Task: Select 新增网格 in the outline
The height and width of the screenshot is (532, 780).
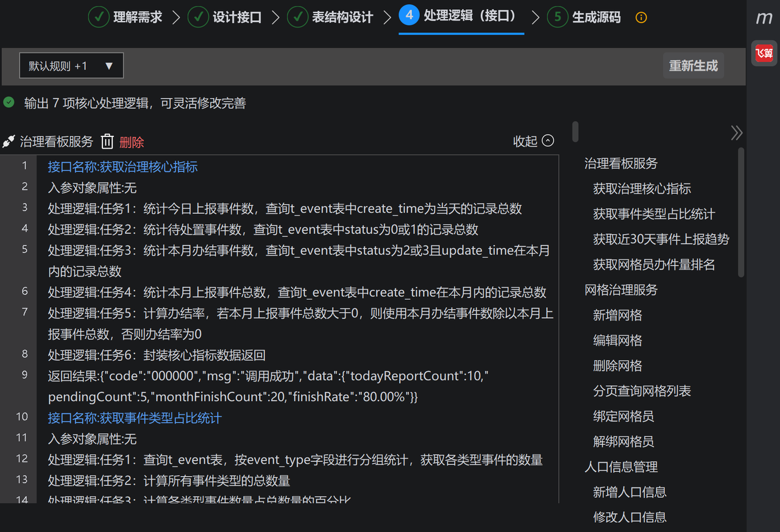Action: 618,316
